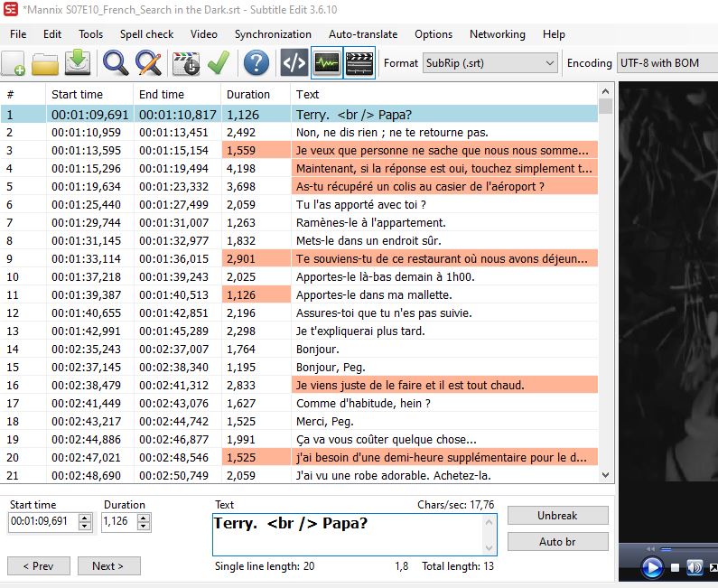Viewport: 718px width, 588px height.
Task: Sort by Text column header
Action: pyautogui.click(x=444, y=94)
